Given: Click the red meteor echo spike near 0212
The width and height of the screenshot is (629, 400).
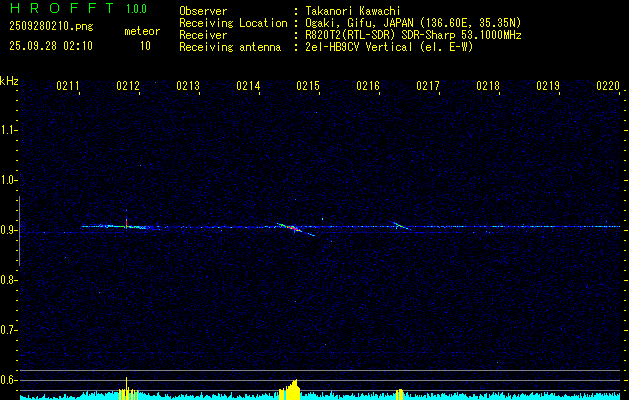Looking at the screenshot, I should (126, 221).
